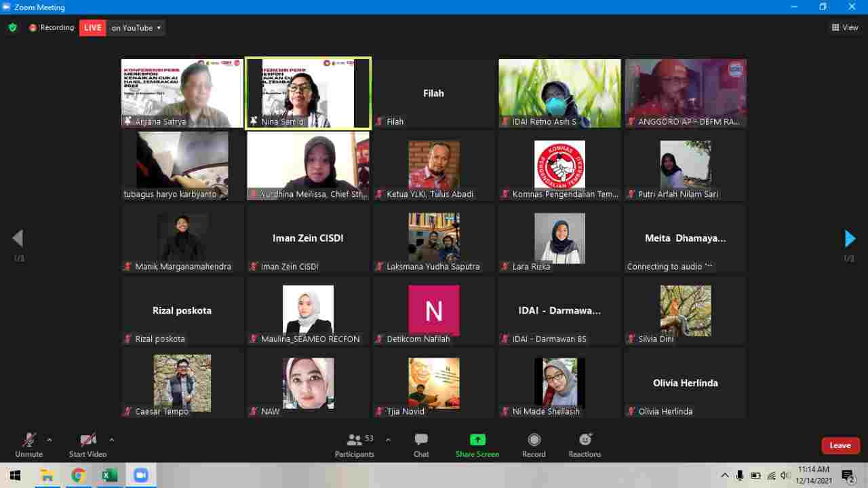
Task: Go to next gallery page with right arrow
Action: coord(850,238)
